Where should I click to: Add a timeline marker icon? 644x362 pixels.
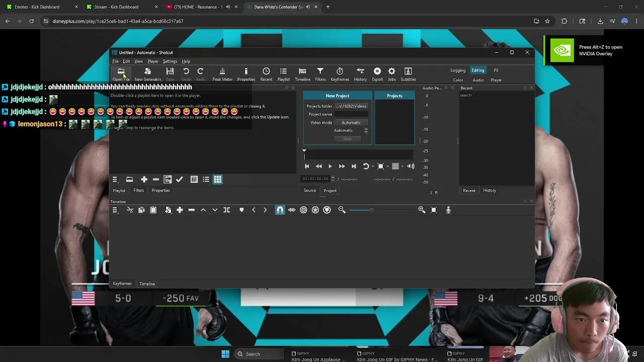242,210
